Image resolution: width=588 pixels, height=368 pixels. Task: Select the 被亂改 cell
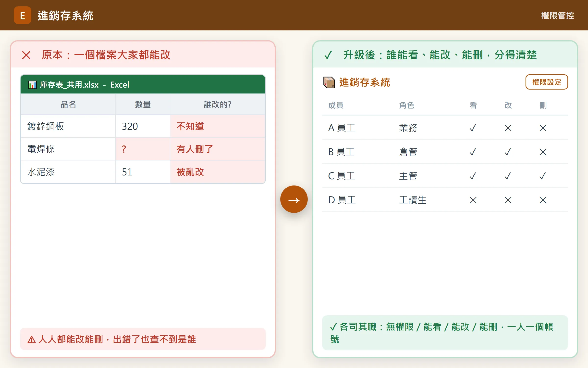click(218, 172)
